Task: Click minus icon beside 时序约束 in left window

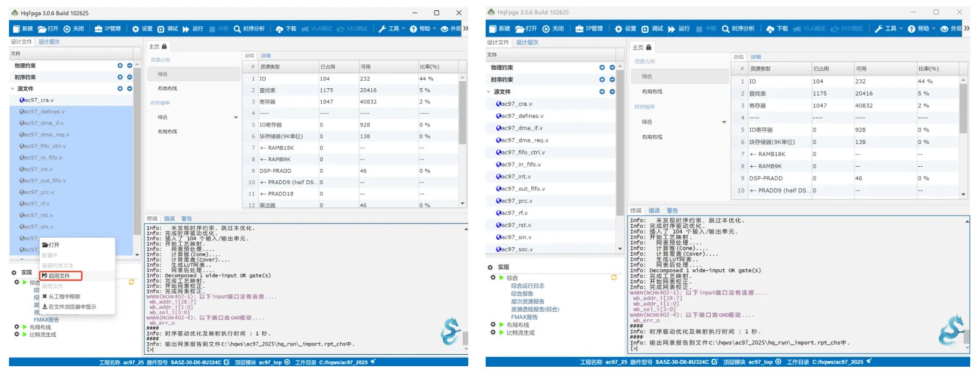Action: pos(130,77)
